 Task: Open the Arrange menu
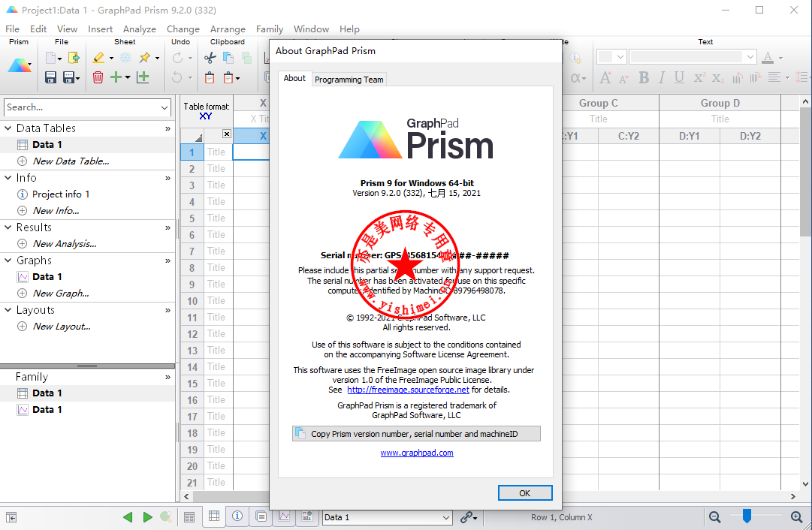tap(228, 29)
